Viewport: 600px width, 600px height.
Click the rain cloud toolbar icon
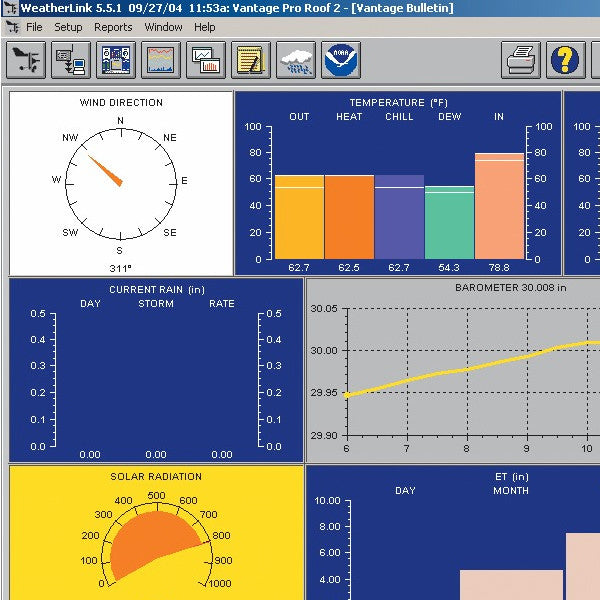pyautogui.click(x=296, y=60)
